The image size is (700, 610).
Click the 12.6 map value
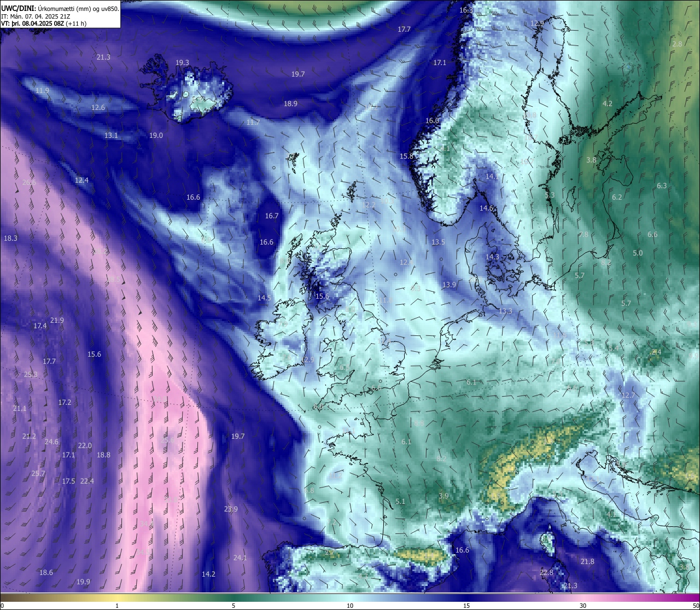tap(98, 108)
